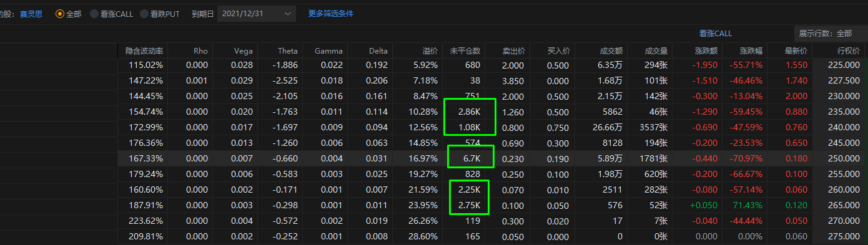This screenshot has height=245, width=868.
Task: Open the 到期日 2021/12/31 dropdown
Action: click(257, 13)
